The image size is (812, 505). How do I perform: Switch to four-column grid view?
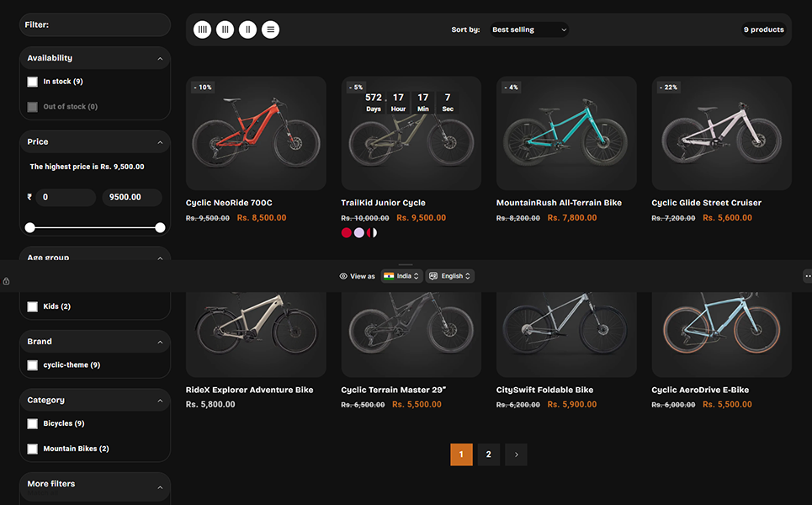pyautogui.click(x=203, y=29)
